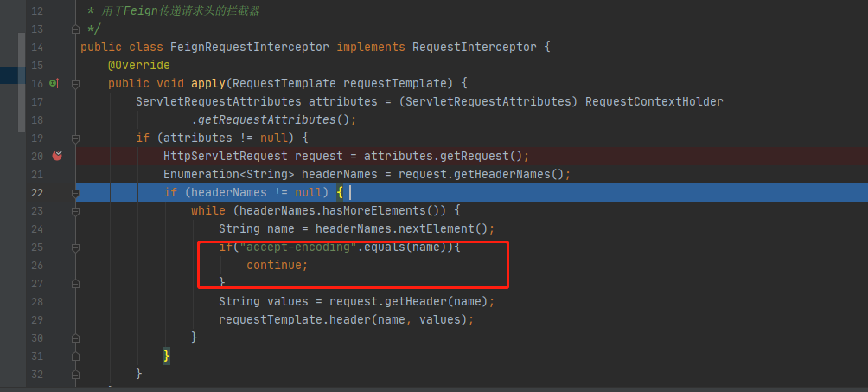Set a breakpoint in the gutter at line 28

click(57, 302)
